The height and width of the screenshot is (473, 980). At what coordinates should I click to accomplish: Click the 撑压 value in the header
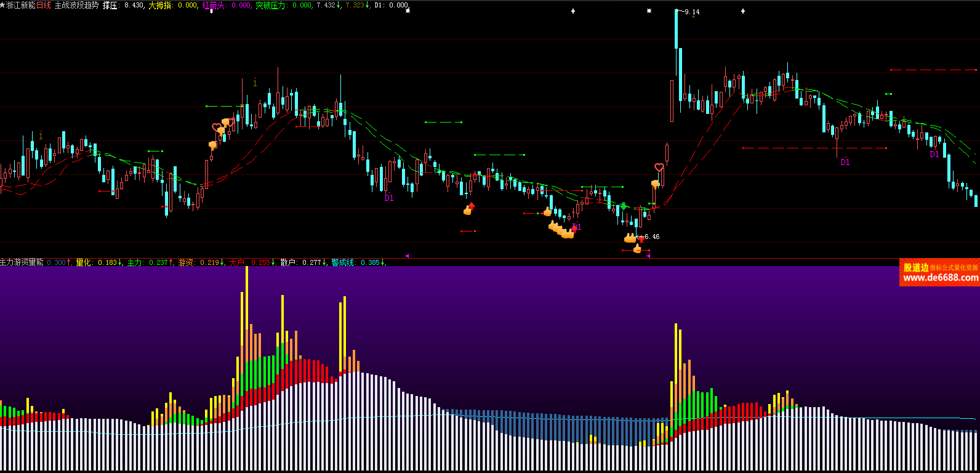pos(134,5)
